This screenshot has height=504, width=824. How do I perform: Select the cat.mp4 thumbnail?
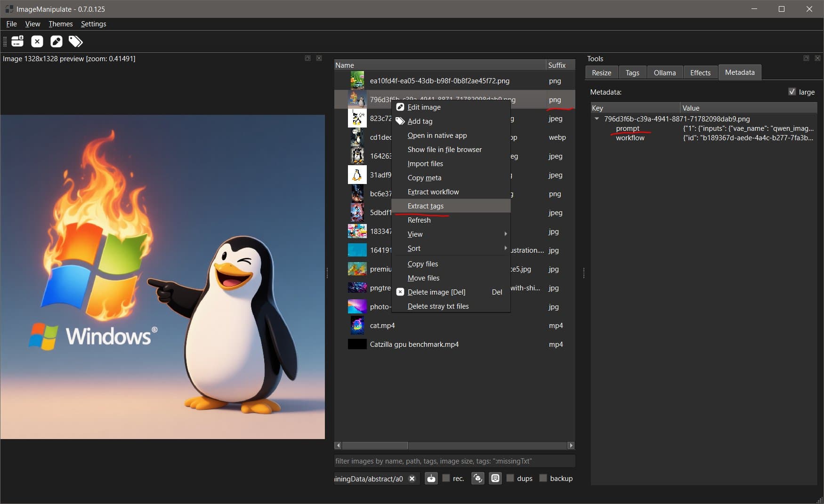pos(357,325)
